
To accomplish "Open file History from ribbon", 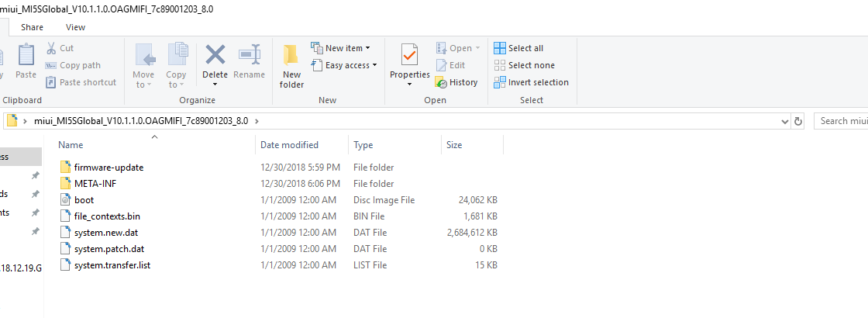I will (x=456, y=82).
